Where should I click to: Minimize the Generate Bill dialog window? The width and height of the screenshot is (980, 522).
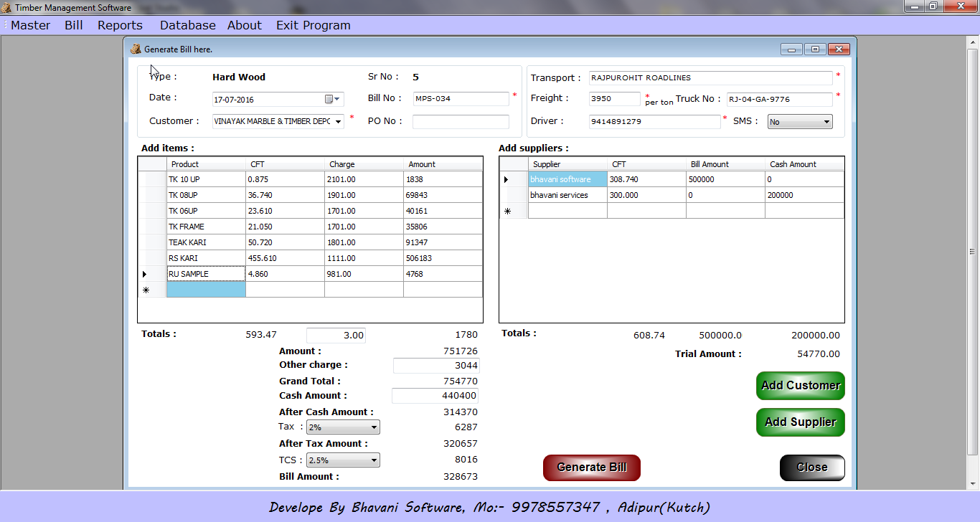pyautogui.click(x=792, y=49)
